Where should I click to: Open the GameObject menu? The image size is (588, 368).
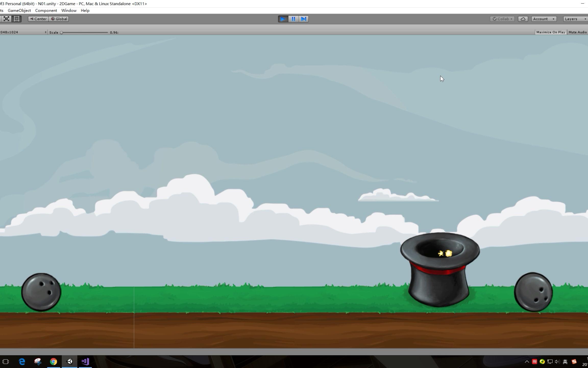pyautogui.click(x=19, y=10)
